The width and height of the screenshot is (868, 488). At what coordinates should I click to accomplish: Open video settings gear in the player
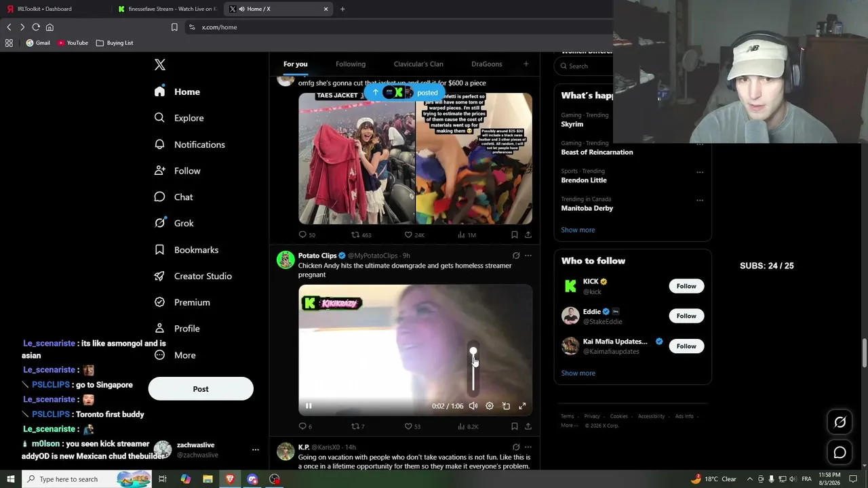(x=490, y=406)
